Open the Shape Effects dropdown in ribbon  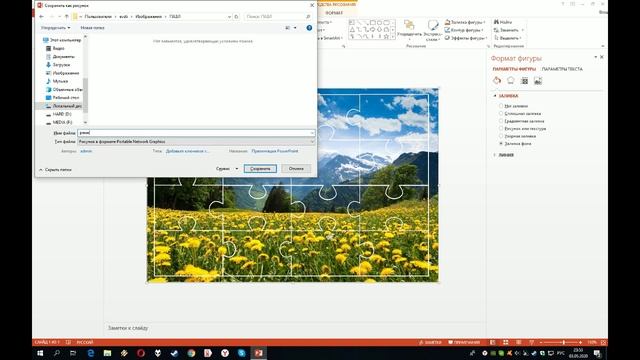(465, 38)
